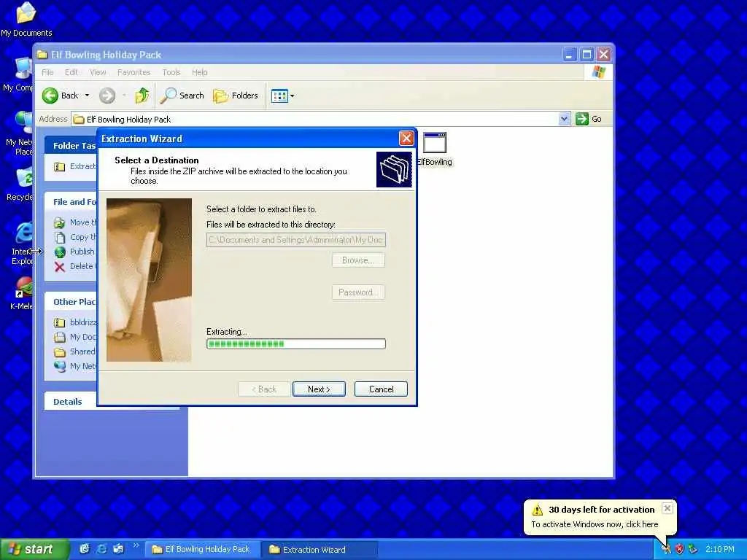Click the Start button

[34, 549]
